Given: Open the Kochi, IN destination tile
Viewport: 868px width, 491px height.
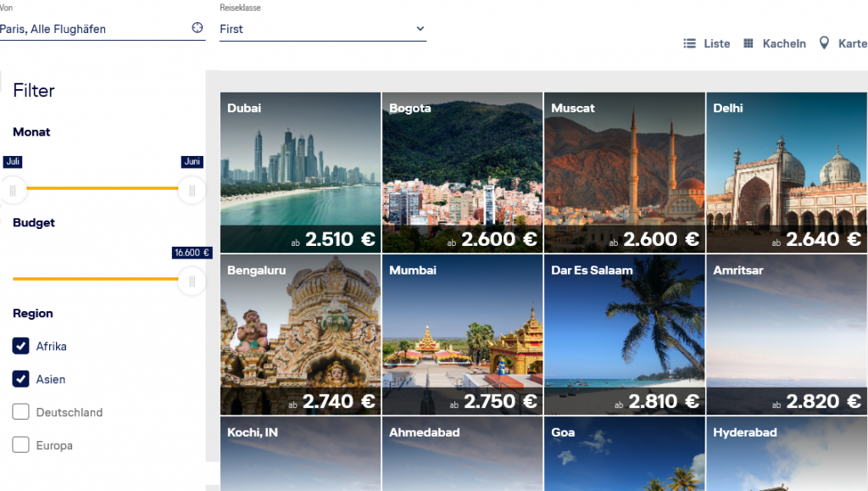Looking at the screenshot, I should click(x=301, y=454).
